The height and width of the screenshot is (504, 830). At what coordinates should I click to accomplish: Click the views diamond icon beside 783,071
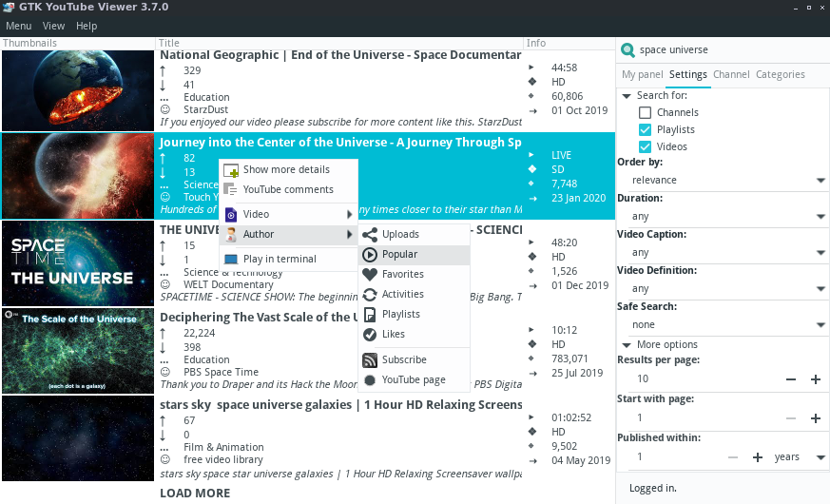point(531,359)
